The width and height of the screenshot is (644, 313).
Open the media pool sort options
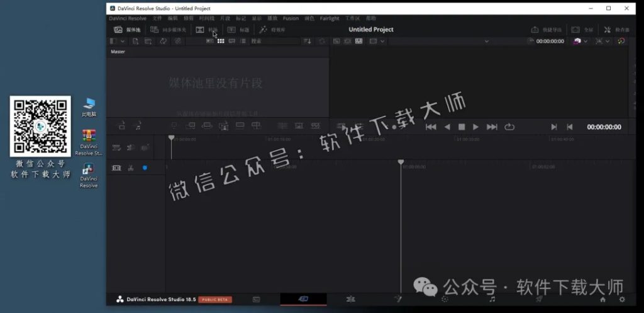coord(307,41)
